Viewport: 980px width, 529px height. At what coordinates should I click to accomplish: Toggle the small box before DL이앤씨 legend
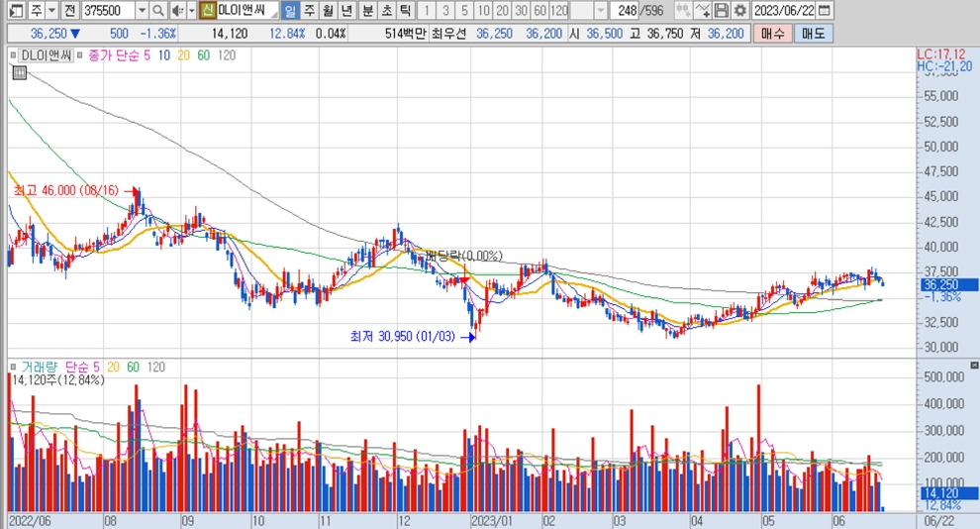(x=13, y=55)
